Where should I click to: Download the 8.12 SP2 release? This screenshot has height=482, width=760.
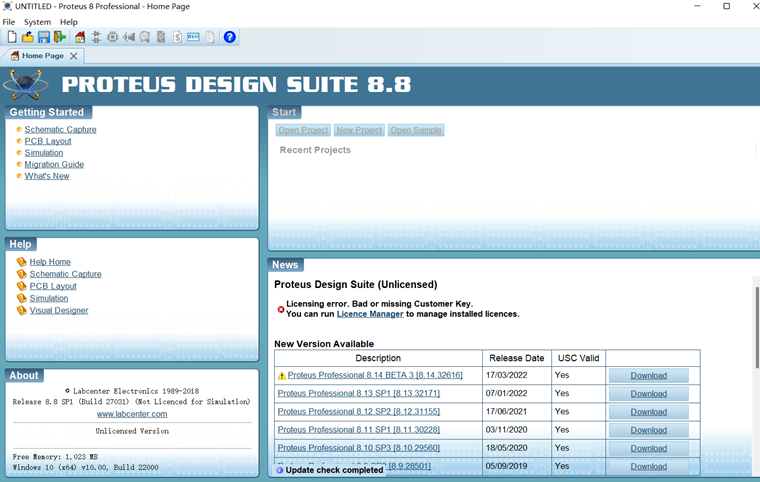[x=649, y=412]
